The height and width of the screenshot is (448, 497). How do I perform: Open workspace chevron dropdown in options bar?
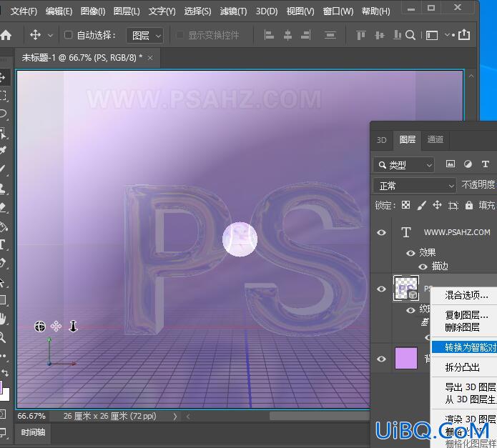pos(447,34)
